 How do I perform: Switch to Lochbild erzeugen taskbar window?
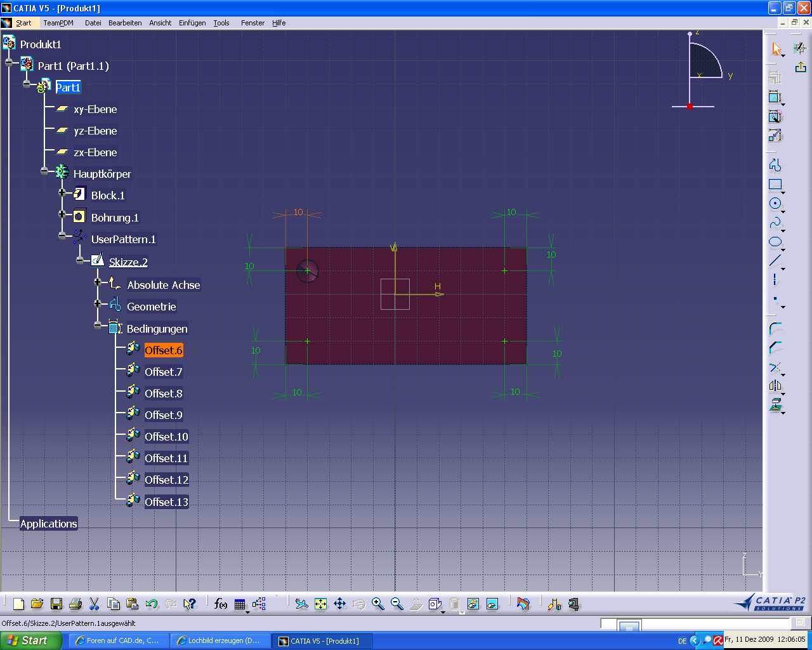pyautogui.click(x=220, y=640)
